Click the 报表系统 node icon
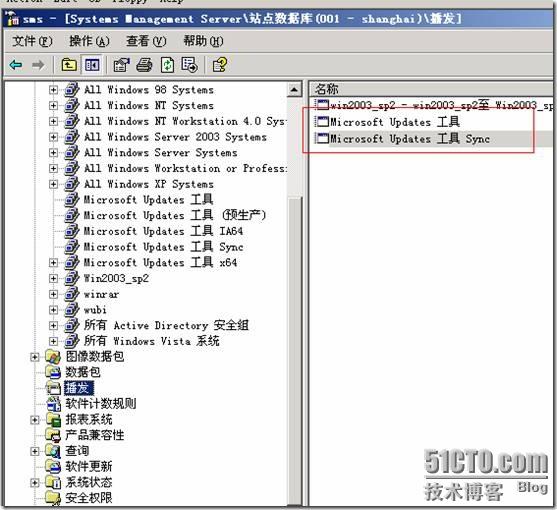Screen dimensions: 557x510 (x=53, y=419)
